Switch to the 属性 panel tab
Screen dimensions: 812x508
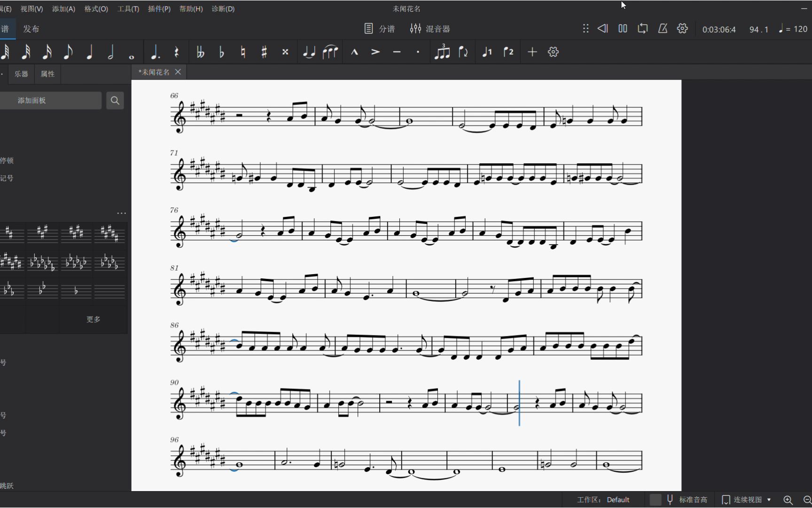pyautogui.click(x=47, y=74)
